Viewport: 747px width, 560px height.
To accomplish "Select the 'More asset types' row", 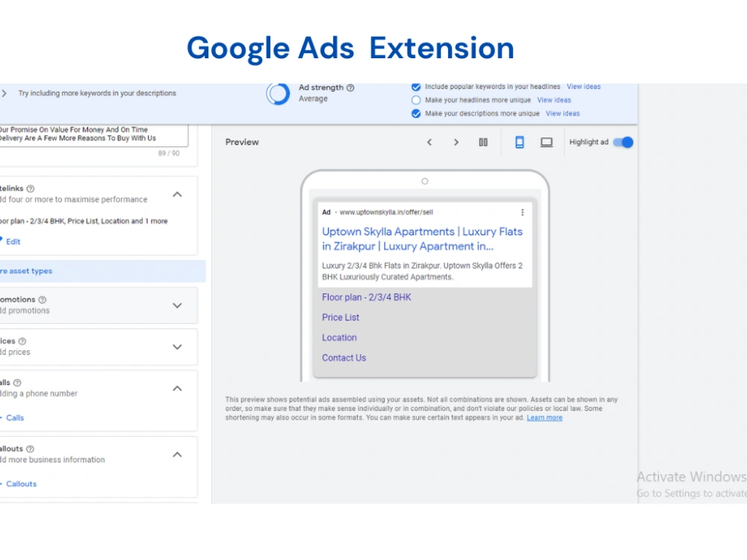I will pos(103,271).
